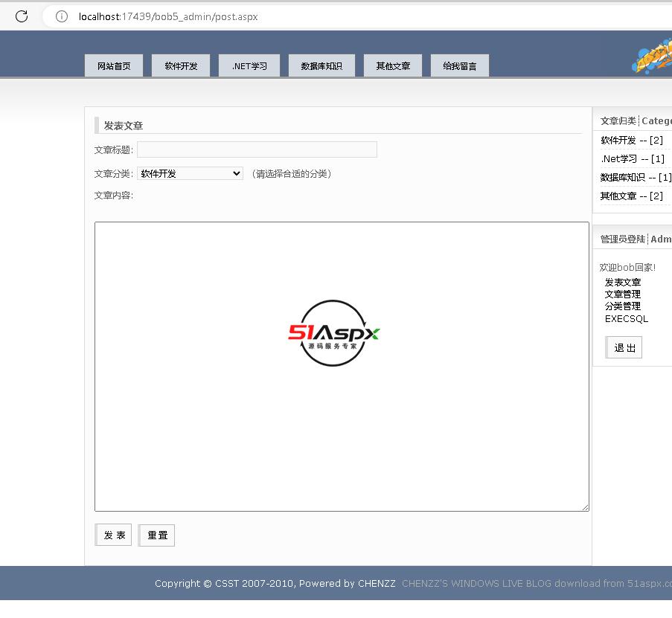This screenshot has height=618, width=672.
Task: Open the 软件开发 -- [2] category link
Action: click(x=631, y=140)
